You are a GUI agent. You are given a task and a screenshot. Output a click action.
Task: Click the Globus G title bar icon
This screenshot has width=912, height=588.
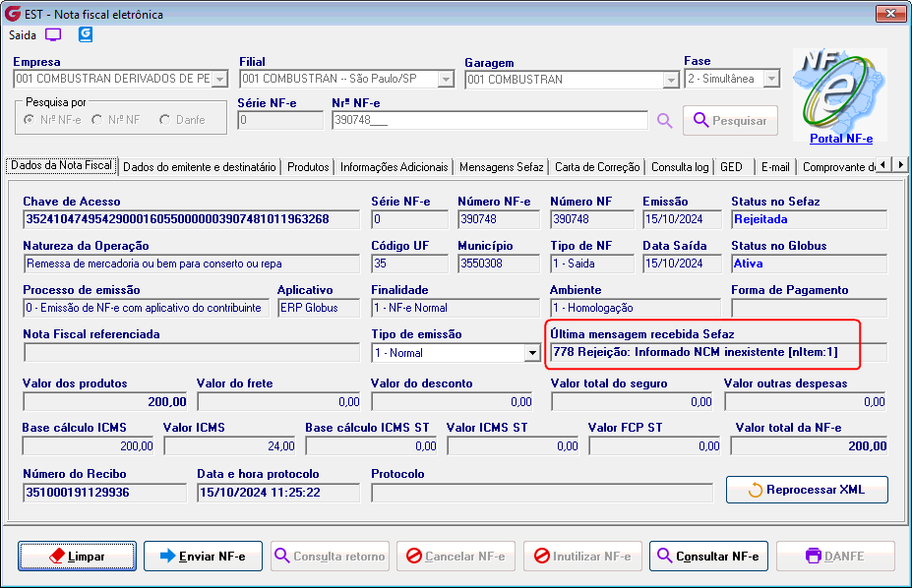coord(12,14)
